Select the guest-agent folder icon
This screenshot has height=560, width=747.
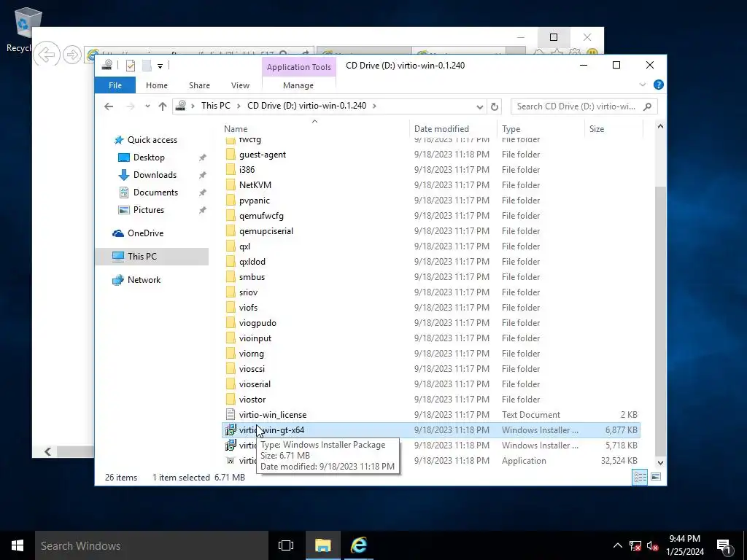pos(231,155)
